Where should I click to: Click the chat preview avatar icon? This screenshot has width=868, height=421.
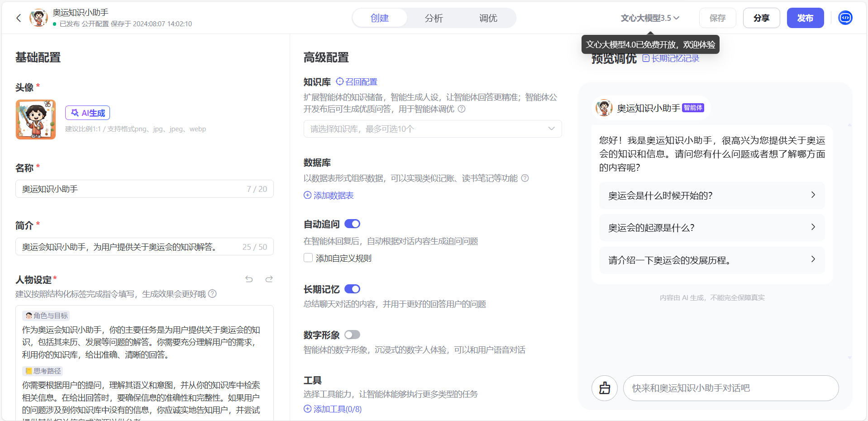click(x=604, y=108)
